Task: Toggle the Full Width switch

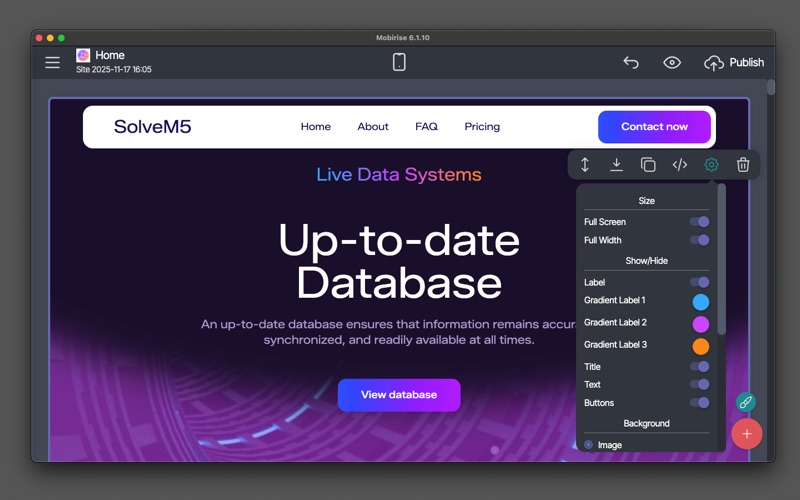Action: tap(699, 240)
